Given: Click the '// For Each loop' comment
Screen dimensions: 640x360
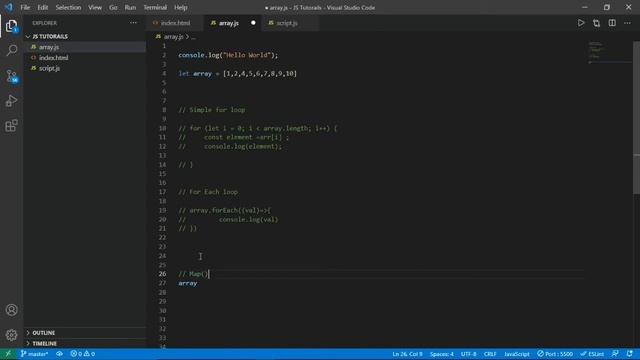Looking at the screenshot, I should pos(208,192).
